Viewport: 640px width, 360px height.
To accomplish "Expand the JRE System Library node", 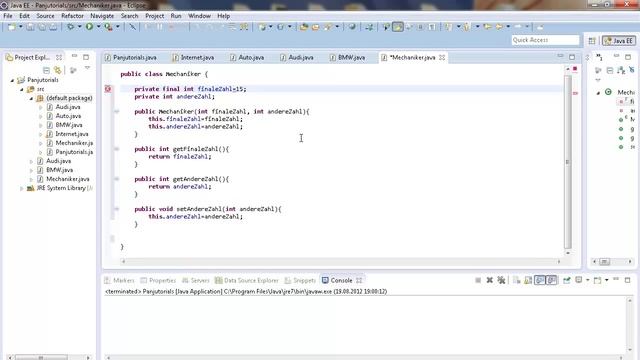I will point(22,188).
